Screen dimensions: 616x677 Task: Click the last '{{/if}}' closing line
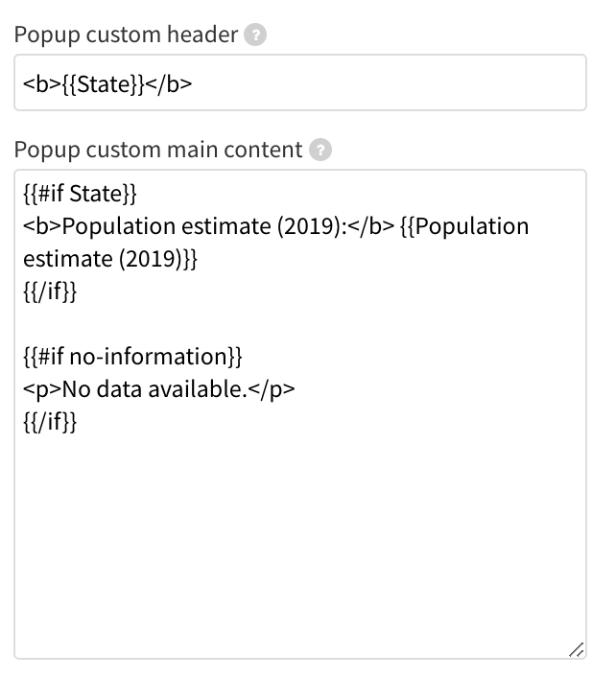50,422
